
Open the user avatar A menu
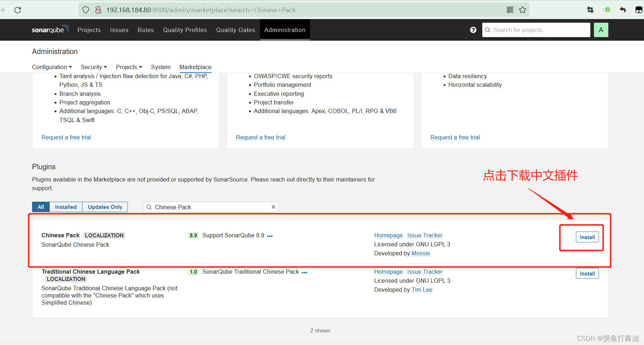coord(601,30)
